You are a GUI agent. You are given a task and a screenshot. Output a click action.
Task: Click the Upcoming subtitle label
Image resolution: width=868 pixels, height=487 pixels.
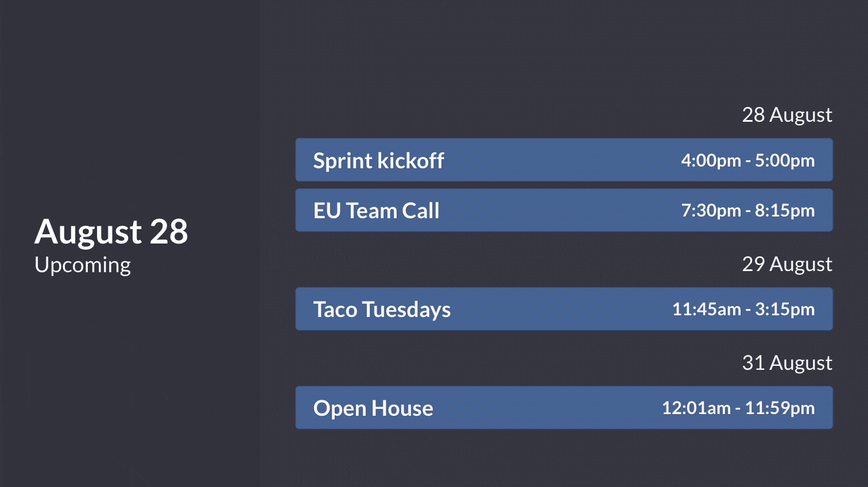pyautogui.click(x=83, y=265)
